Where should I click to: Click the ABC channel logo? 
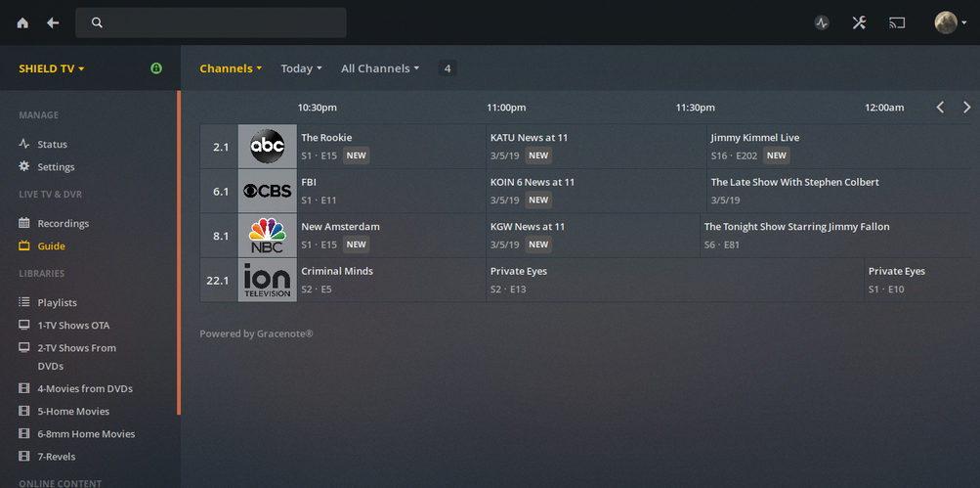(268, 147)
